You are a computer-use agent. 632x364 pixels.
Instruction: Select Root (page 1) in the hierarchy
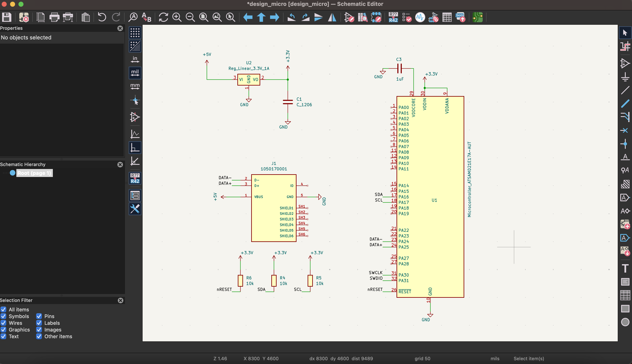(x=34, y=173)
